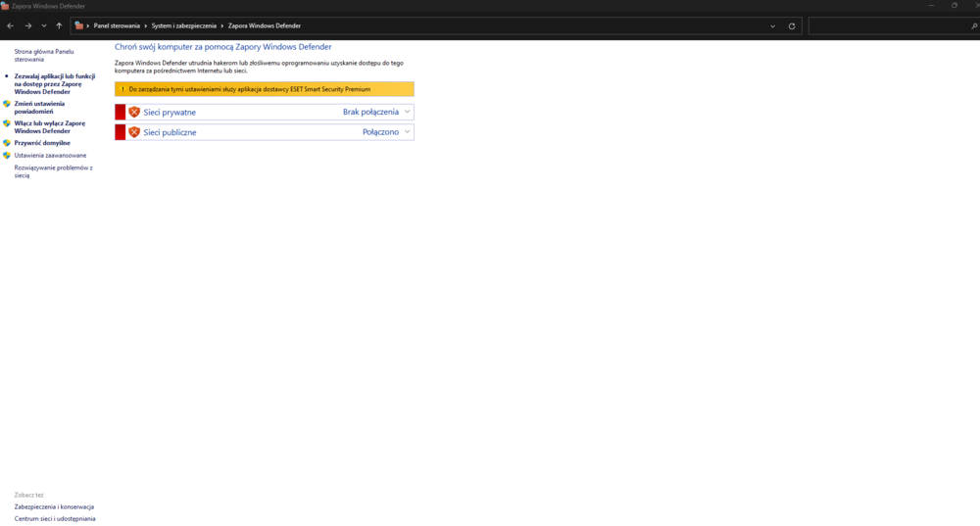Image resolution: width=980 pixels, height=526 pixels.
Task: Go up one level with up arrow
Action: (x=59, y=26)
